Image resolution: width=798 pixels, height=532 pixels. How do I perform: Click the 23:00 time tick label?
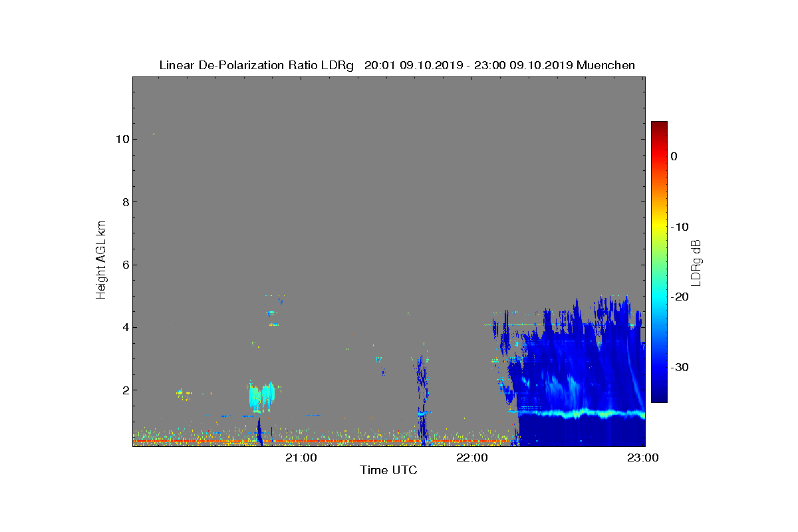[644, 458]
